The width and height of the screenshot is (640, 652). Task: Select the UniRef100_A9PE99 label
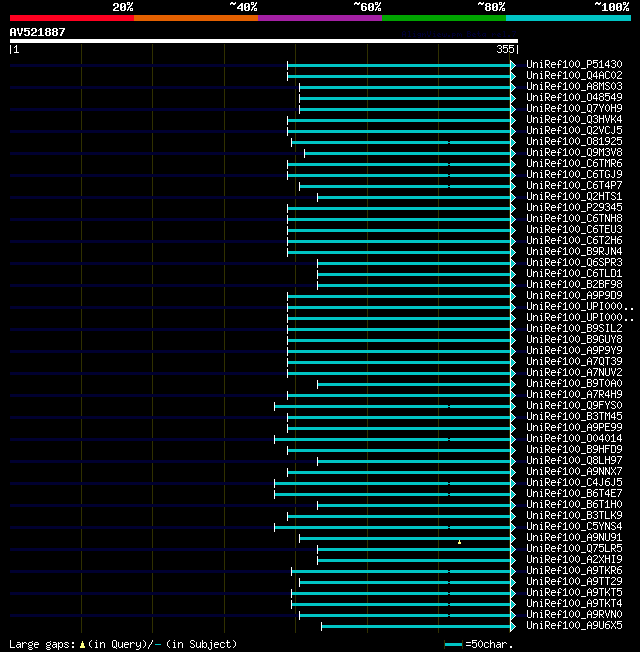click(574, 427)
